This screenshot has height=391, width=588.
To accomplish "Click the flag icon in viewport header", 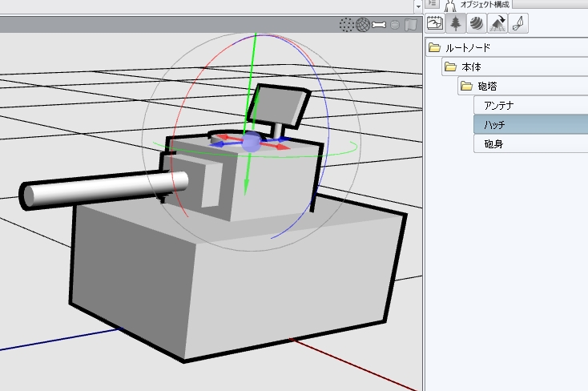I will tap(411, 25).
